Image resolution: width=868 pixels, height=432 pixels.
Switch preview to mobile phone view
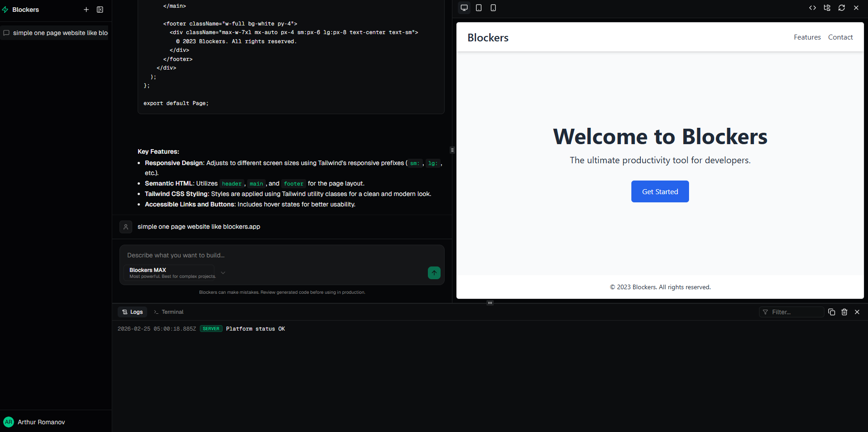click(493, 8)
